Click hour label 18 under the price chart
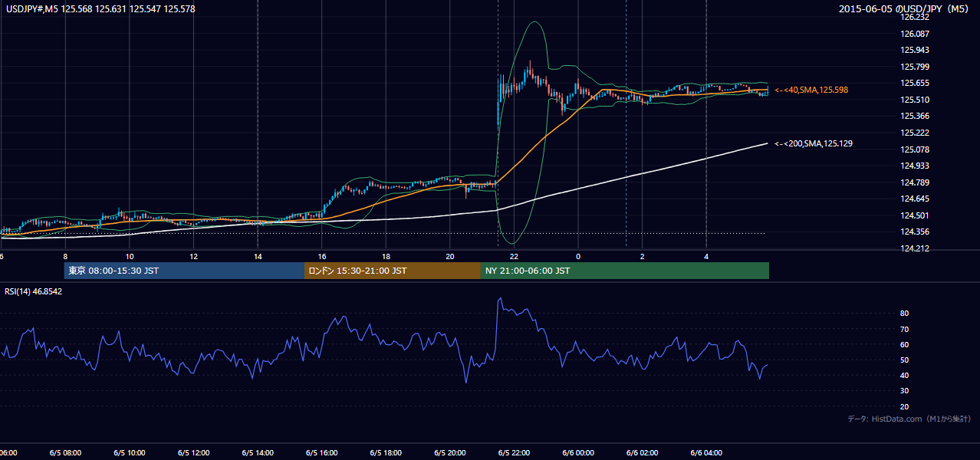980x460 pixels. point(386,256)
